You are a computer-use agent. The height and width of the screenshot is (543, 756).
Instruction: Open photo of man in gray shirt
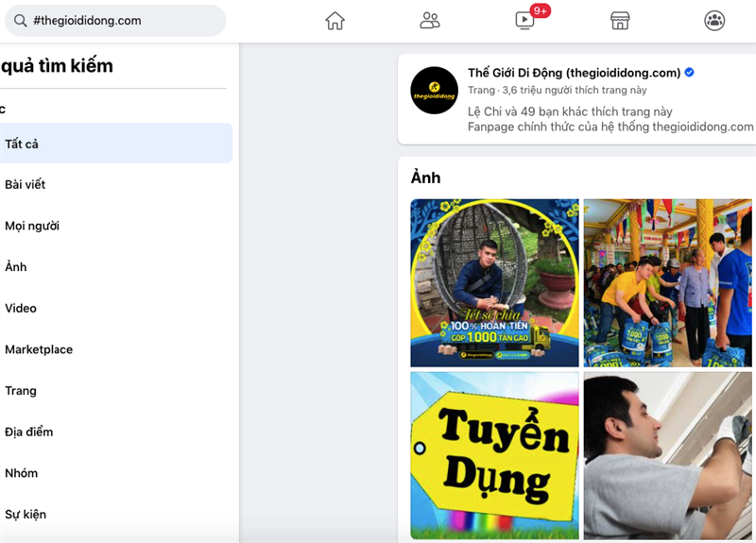668,455
